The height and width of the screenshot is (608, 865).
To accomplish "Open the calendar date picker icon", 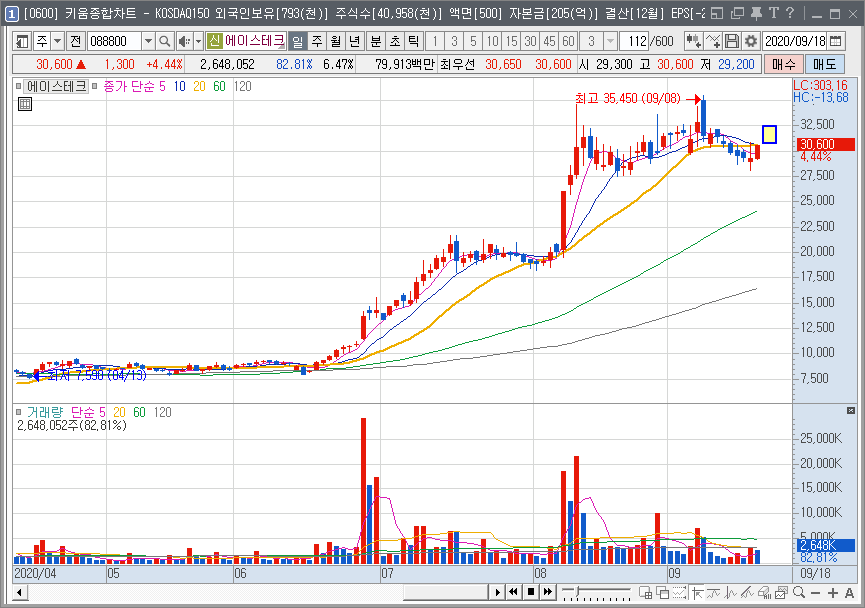I will click(x=836, y=41).
